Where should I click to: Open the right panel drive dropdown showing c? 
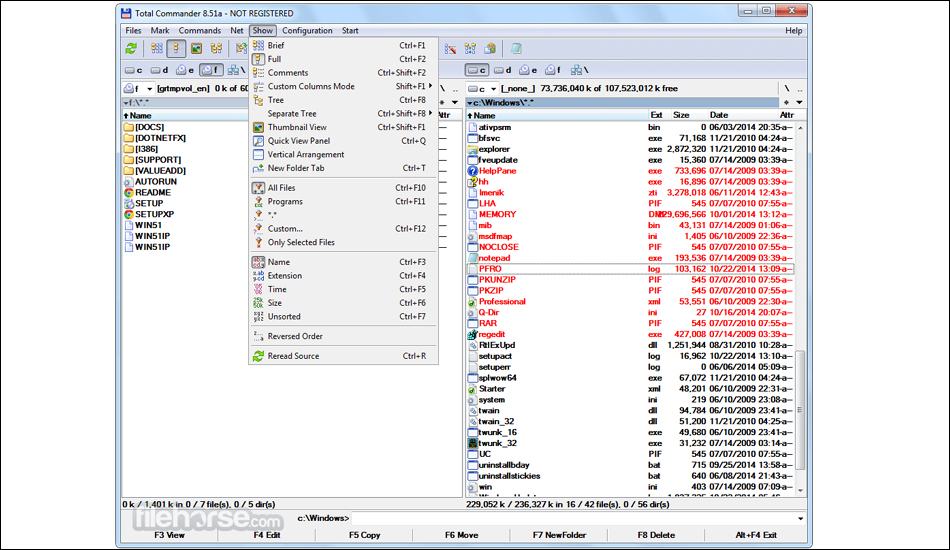pos(482,88)
